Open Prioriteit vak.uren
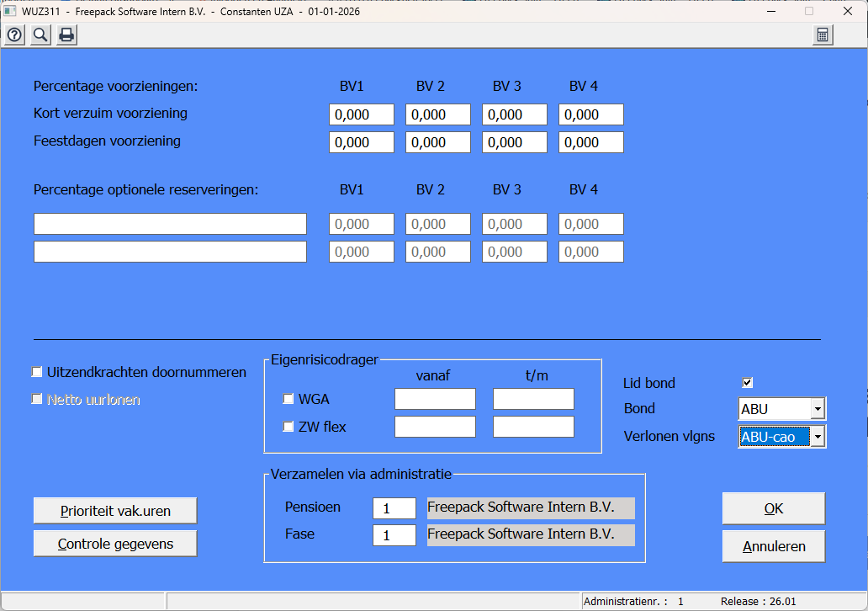The image size is (868, 611). (x=115, y=511)
